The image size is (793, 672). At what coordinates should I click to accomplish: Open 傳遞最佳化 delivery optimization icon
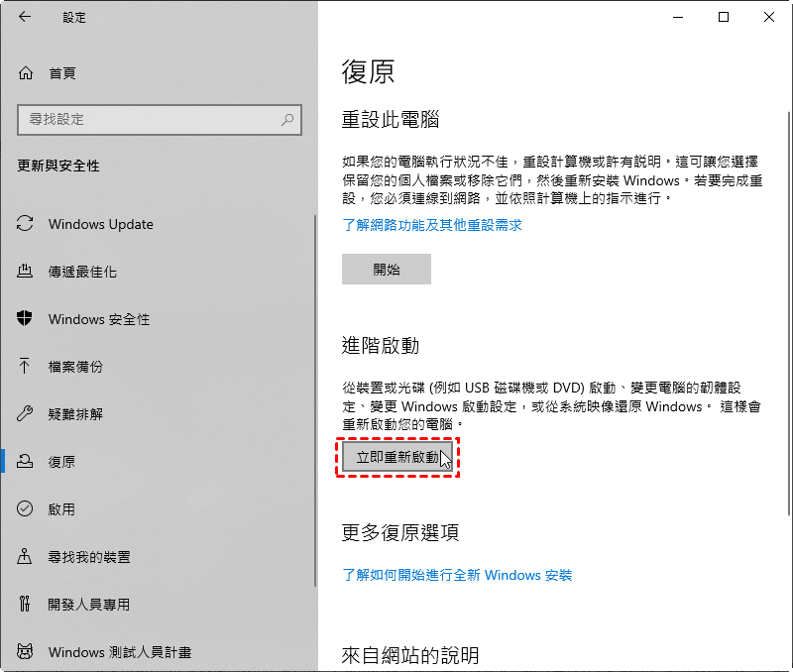(25, 271)
